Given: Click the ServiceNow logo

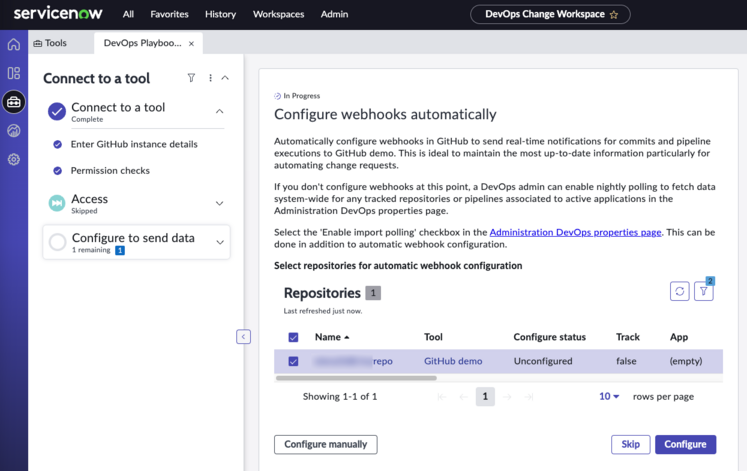Looking at the screenshot, I should tap(58, 13).
